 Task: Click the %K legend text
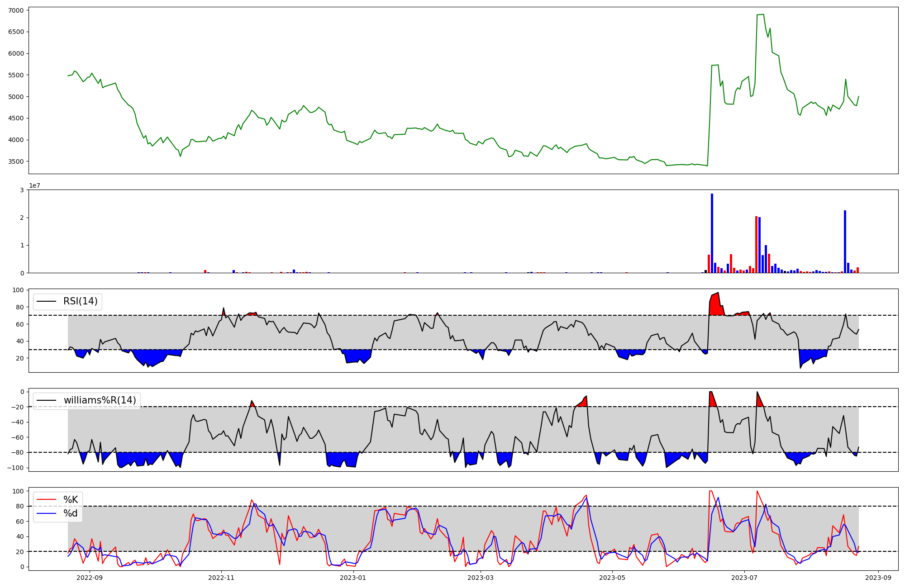[x=71, y=500]
